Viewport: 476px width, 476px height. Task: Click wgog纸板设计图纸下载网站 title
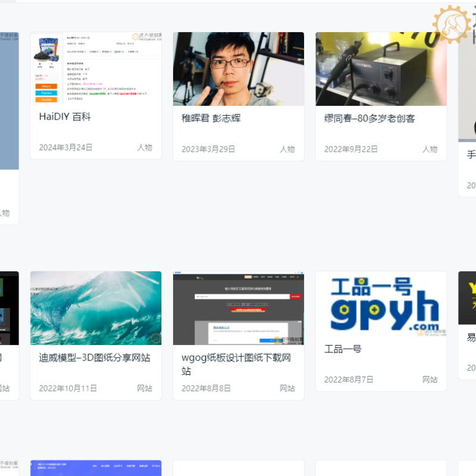(236, 364)
